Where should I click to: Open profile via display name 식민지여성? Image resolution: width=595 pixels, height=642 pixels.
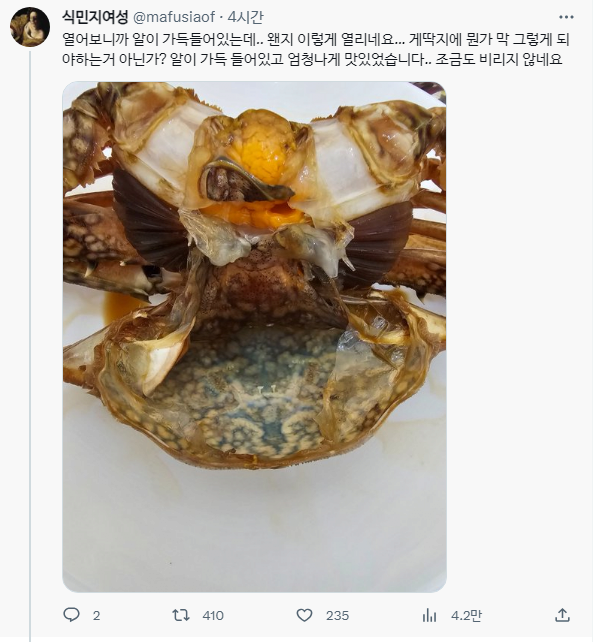click(95, 17)
